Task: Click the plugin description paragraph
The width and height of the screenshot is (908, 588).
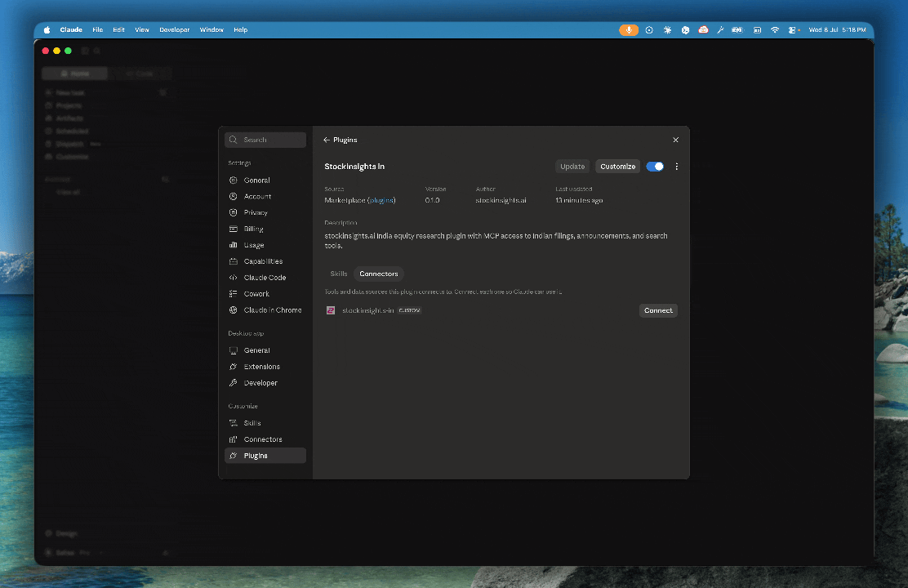Action: click(496, 240)
